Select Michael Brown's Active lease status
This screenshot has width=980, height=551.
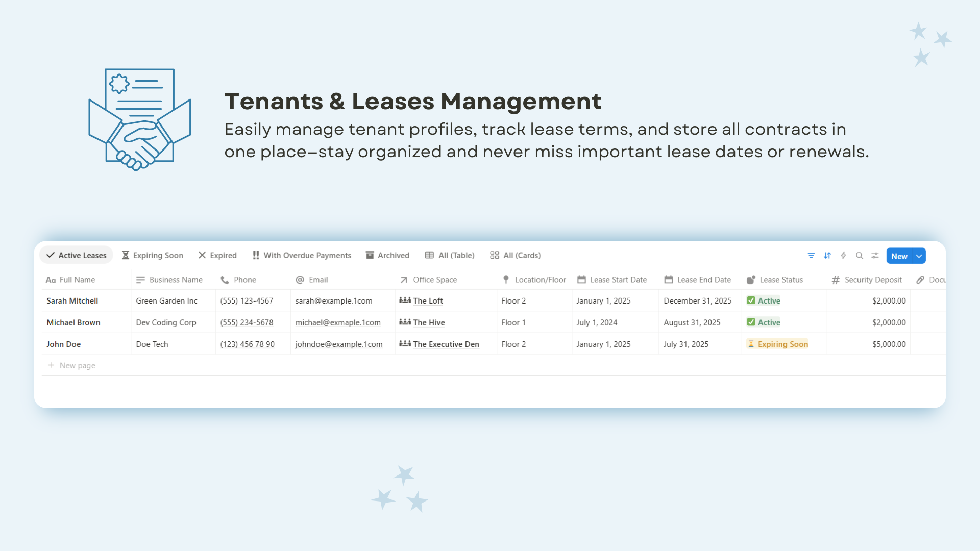coord(764,322)
